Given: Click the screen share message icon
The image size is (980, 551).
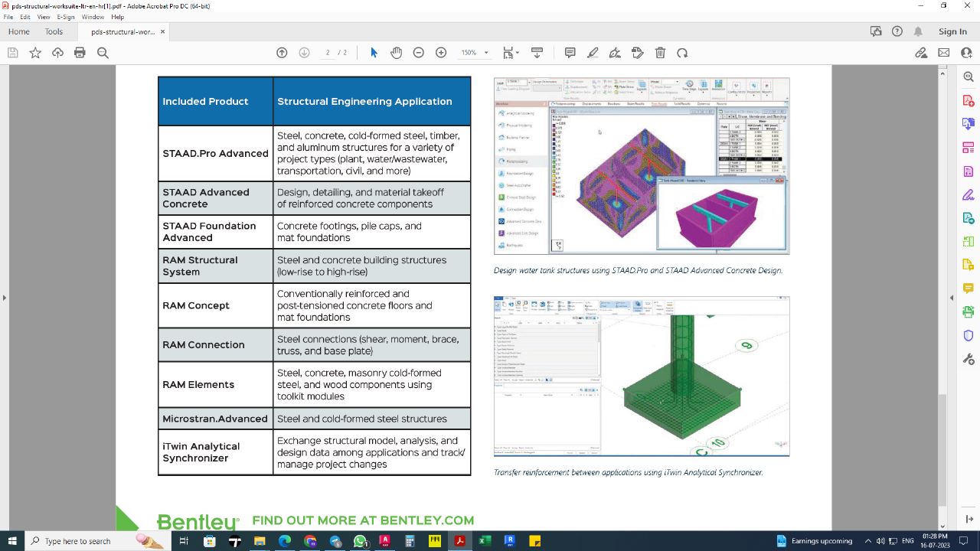Looking at the screenshot, I should click(x=876, y=31).
